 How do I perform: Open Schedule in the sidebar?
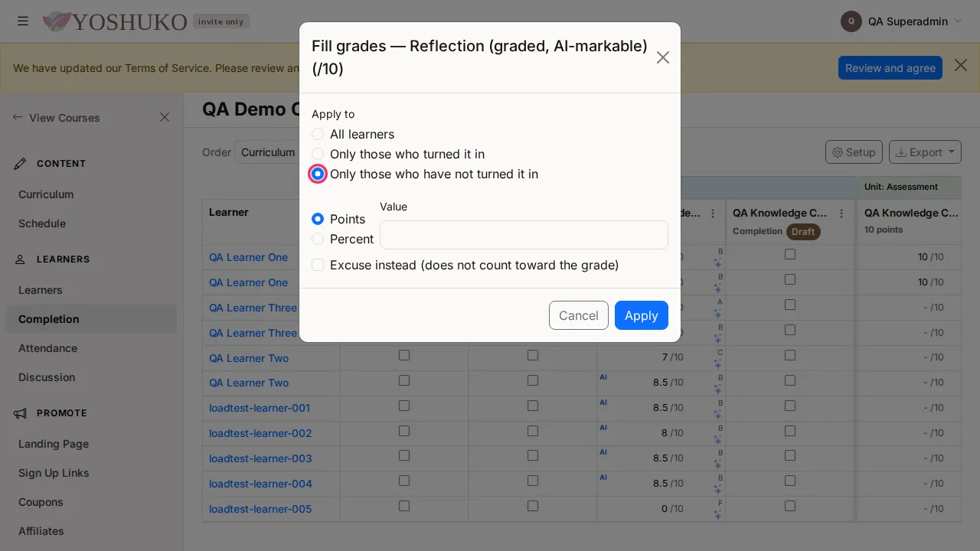pos(42,223)
